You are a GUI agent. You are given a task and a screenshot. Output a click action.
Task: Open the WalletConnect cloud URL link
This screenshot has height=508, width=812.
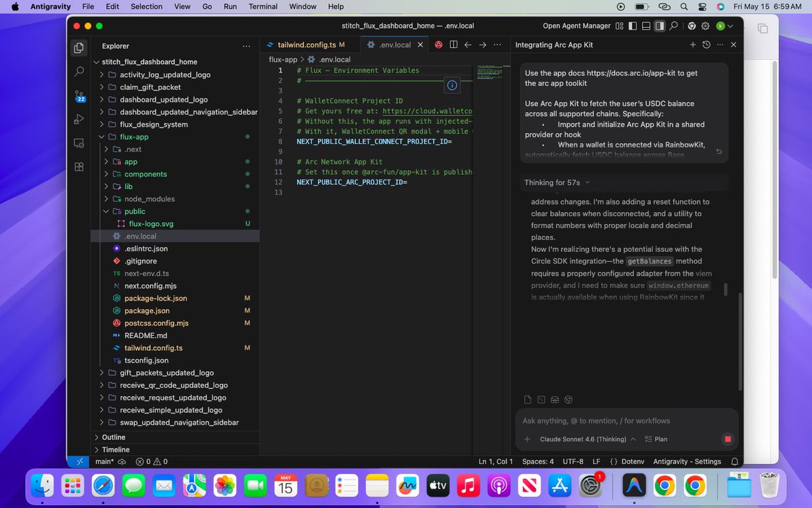coord(427,111)
